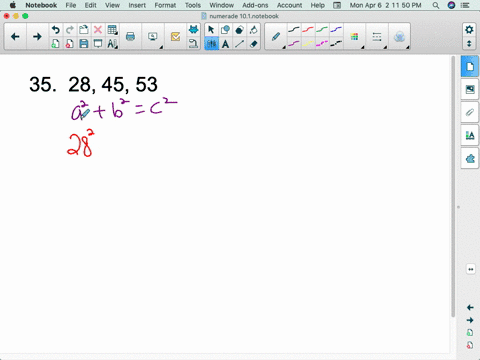The width and height of the screenshot is (480, 360).
Task: Open the display view screens dropdown
Action: (153, 37)
